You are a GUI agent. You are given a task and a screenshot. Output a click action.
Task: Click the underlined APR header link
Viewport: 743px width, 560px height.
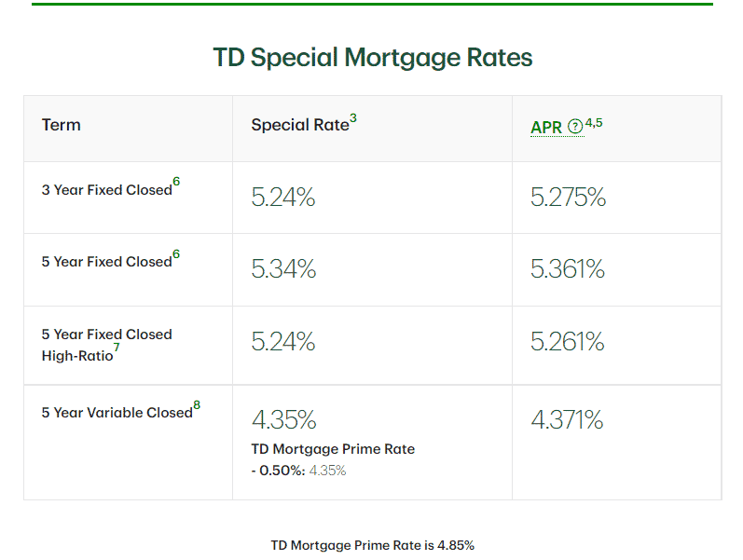point(547,127)
